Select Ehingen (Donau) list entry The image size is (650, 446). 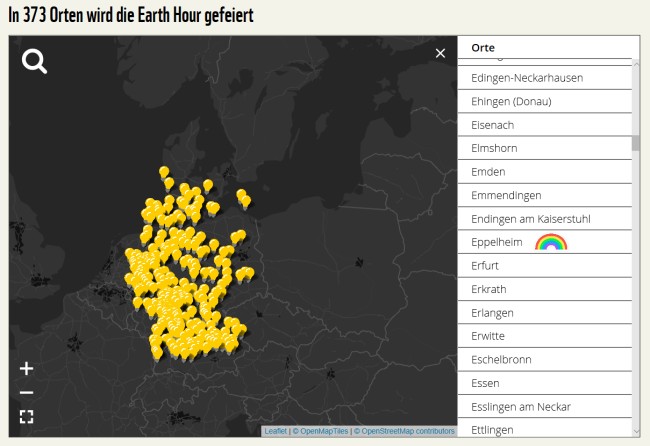[511, 101]
